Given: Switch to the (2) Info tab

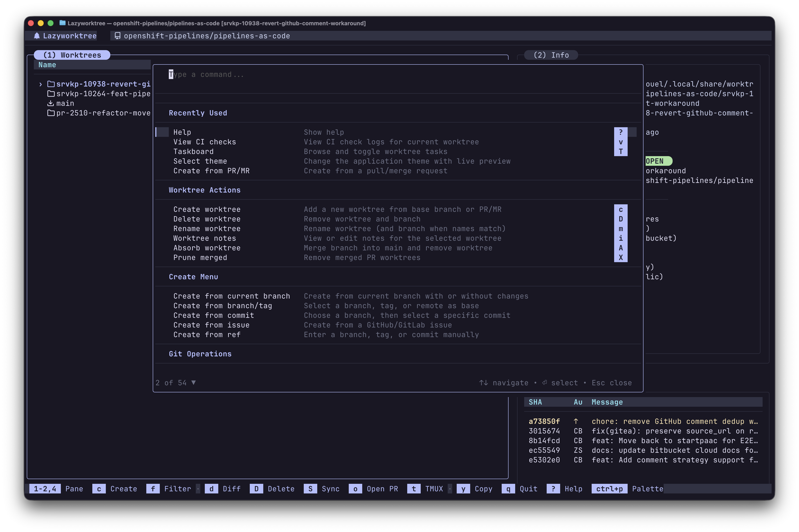Looking at the screenshot, I should click(x=551, y=55).
